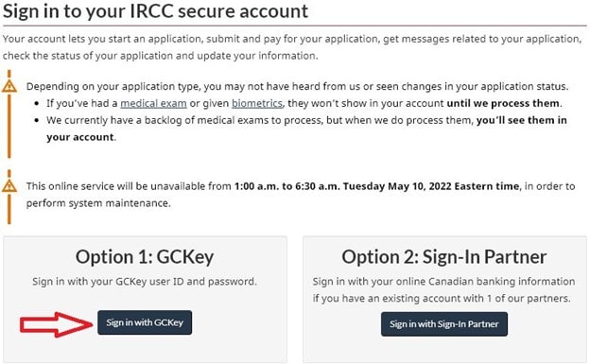
Task: Click the GCKey user ID and password description
Action: (145, 282)
